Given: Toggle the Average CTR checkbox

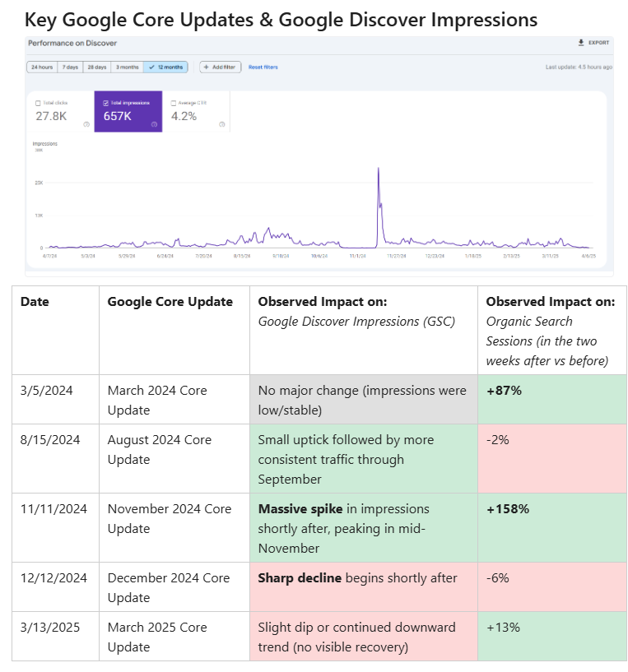Looking at the screenshot, I should 173,103.
